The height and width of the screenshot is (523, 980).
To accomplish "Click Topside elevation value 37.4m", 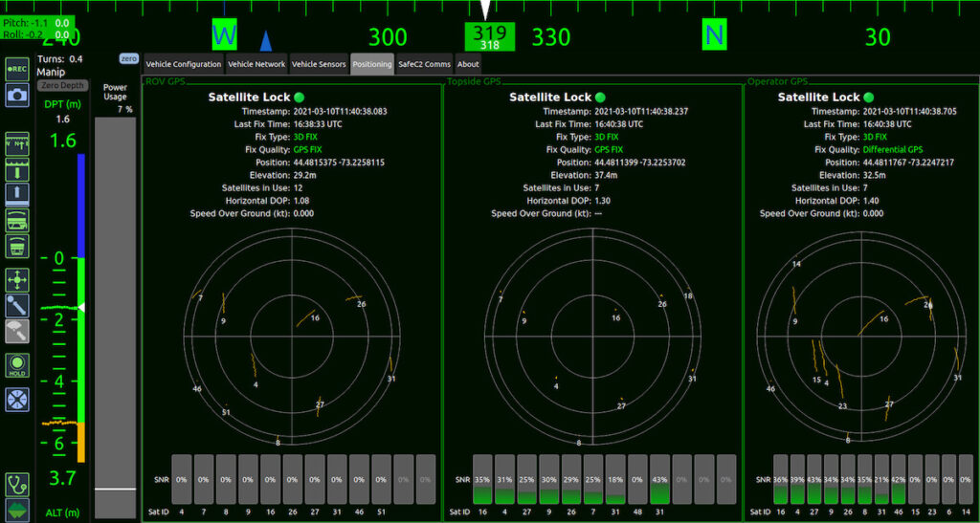I will [x=607, y=175].
